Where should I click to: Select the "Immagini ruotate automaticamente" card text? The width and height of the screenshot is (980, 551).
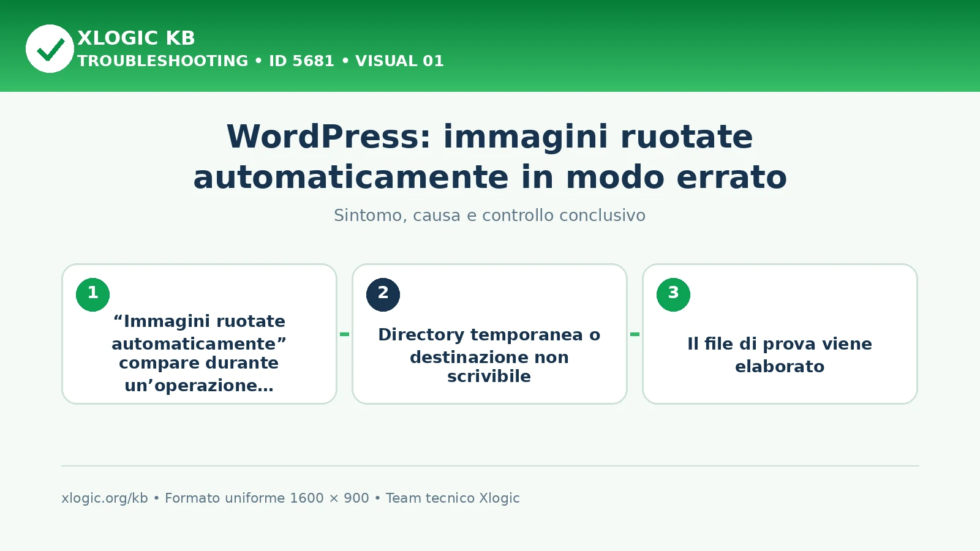[x=199, y=353]
